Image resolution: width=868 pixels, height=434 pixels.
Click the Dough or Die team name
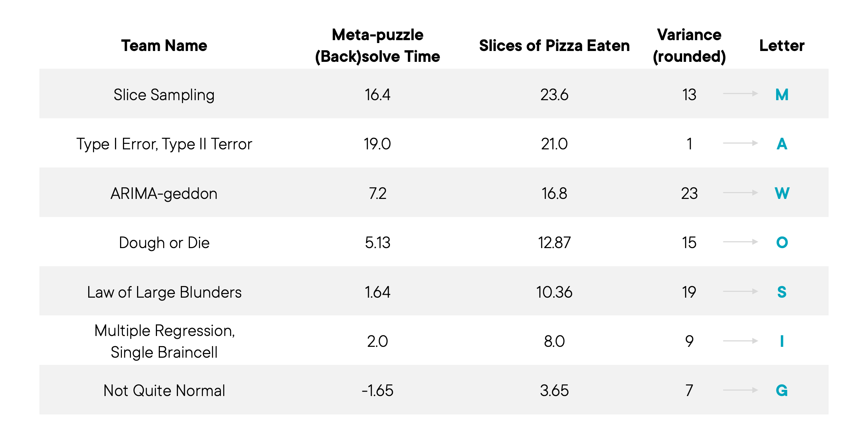[164, 243]
